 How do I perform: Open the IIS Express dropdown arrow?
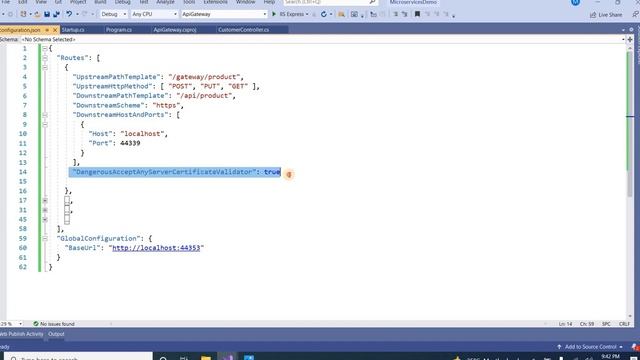(307, 14)
